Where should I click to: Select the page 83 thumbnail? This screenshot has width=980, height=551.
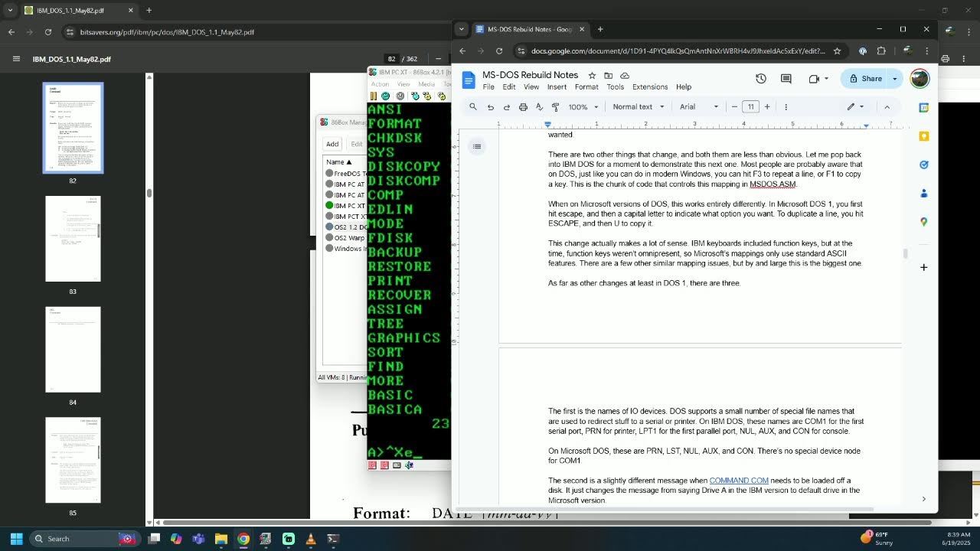click(73, 239)
